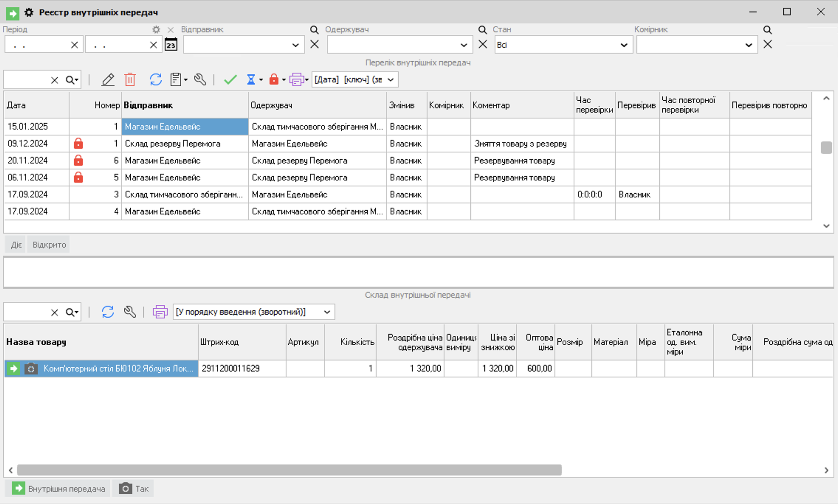The width and height of the screenshot is (838, 504).
Task: Expand the Стан dropdown showing Всі
Action: click(624, 45)
